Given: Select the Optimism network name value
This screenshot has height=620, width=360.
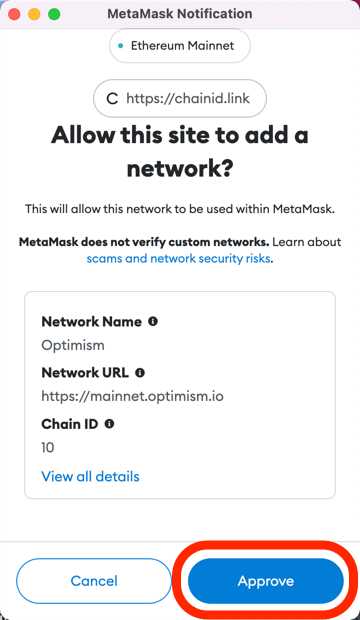Looking at the screenshot, I should [73, 345].
